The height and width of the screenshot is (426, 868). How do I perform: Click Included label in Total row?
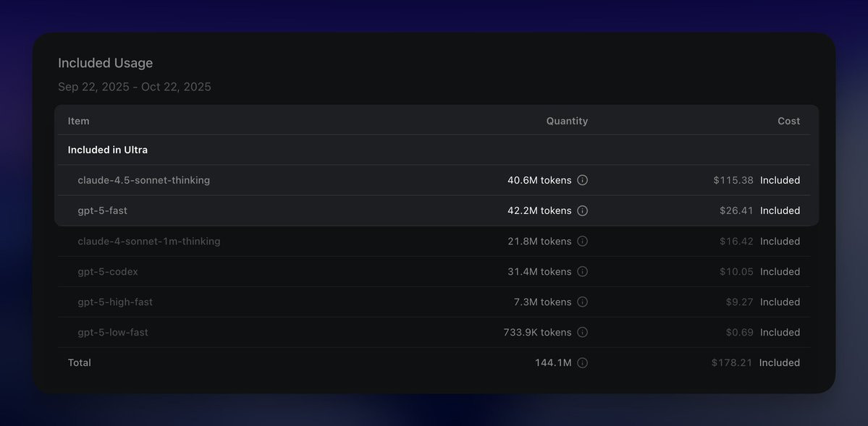(780, 362)
